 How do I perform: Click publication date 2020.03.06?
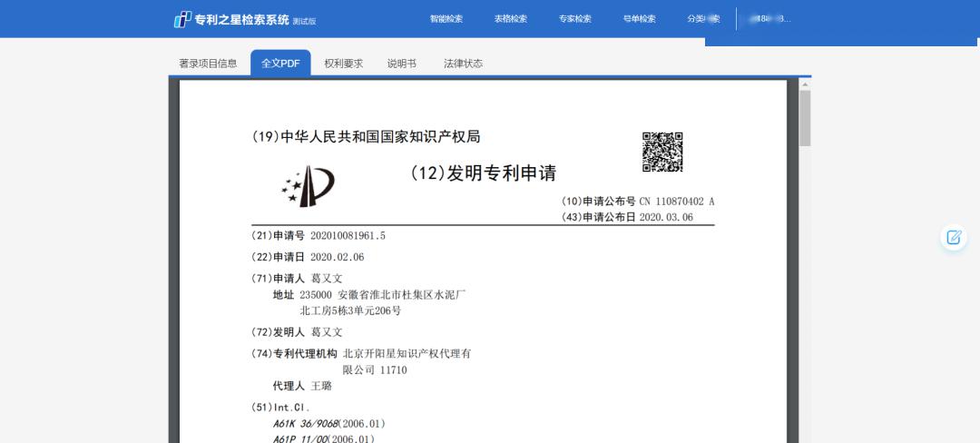point(666,218)
